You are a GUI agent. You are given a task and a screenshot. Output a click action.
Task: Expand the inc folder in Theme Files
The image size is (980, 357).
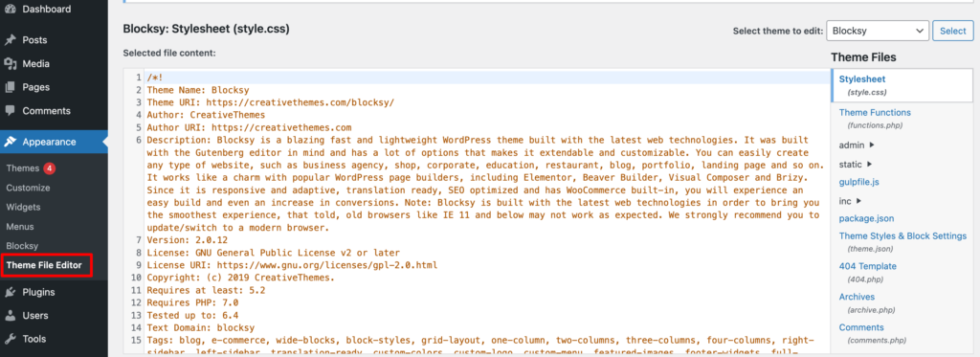(x=851, y=201)
